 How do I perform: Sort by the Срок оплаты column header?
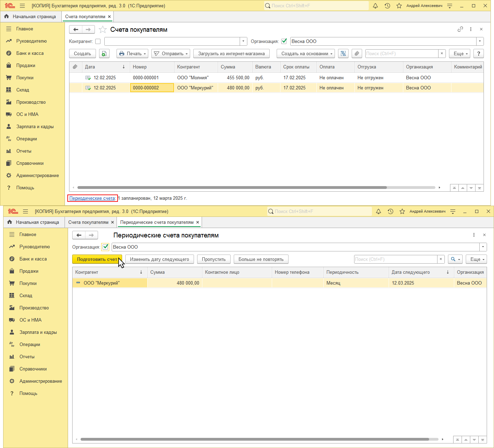pyautogui.click(x=296, y=67)
